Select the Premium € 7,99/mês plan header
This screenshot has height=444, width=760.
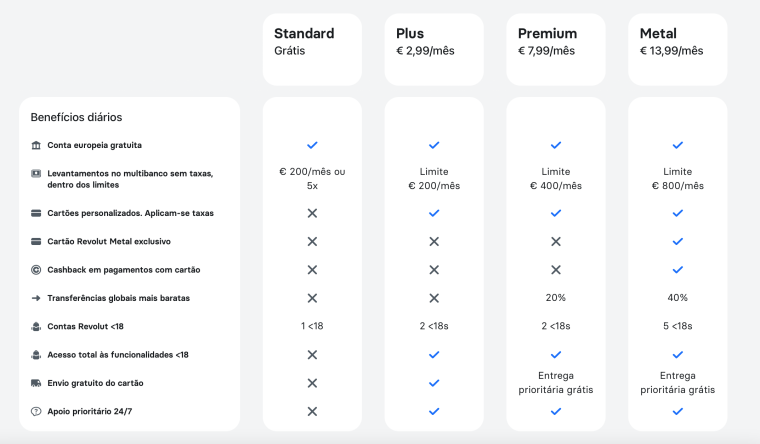coord(556,48)
